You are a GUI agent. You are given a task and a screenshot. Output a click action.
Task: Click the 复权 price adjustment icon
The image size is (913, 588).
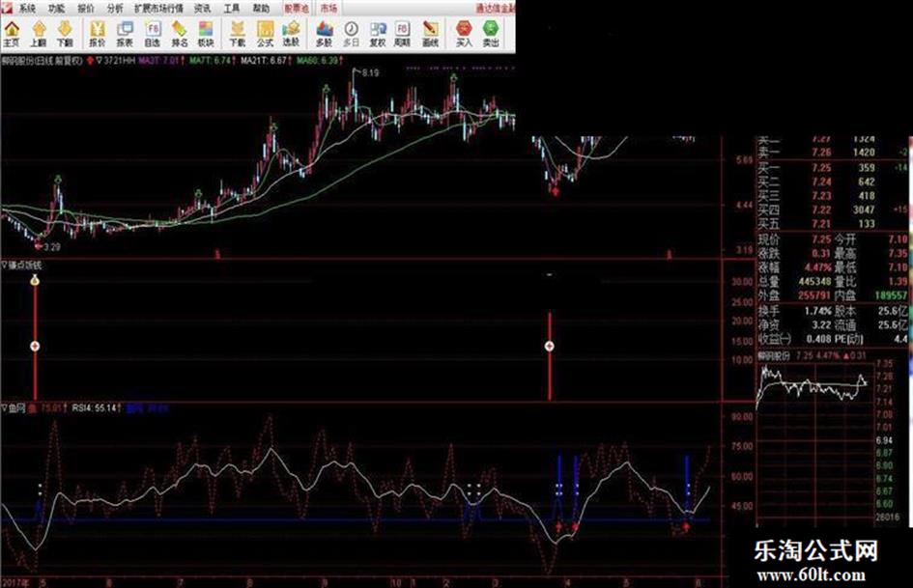point(378,34)
